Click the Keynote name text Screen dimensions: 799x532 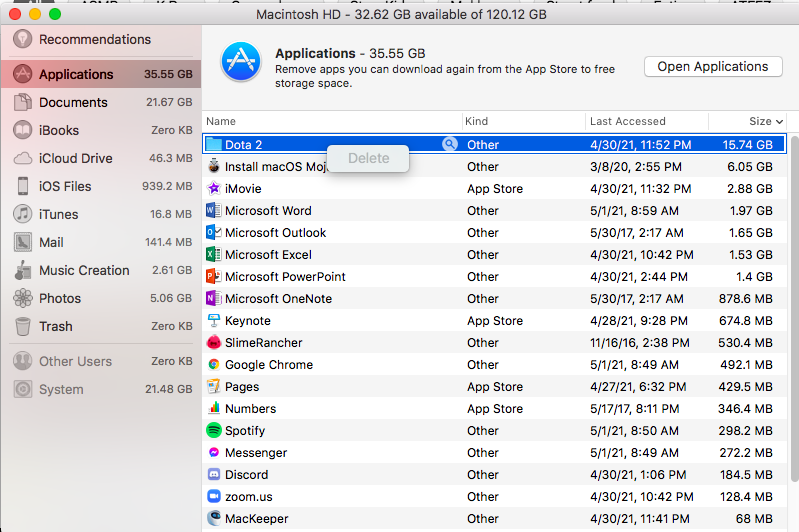pos(248,321)
